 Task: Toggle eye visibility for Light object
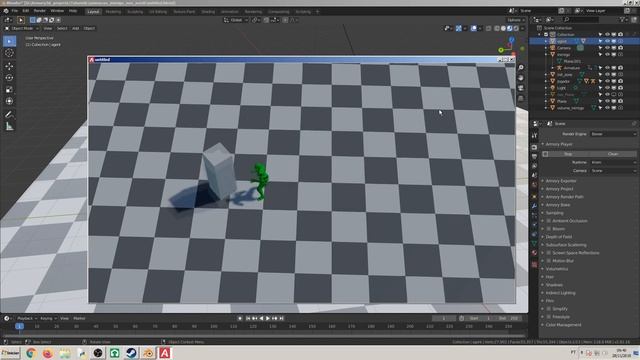click(x=607, y=88)
